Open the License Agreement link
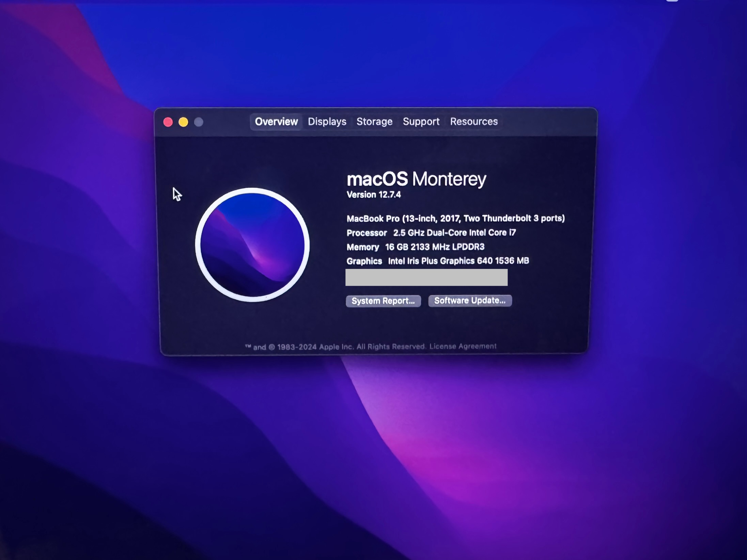 [x=463, y=346]
